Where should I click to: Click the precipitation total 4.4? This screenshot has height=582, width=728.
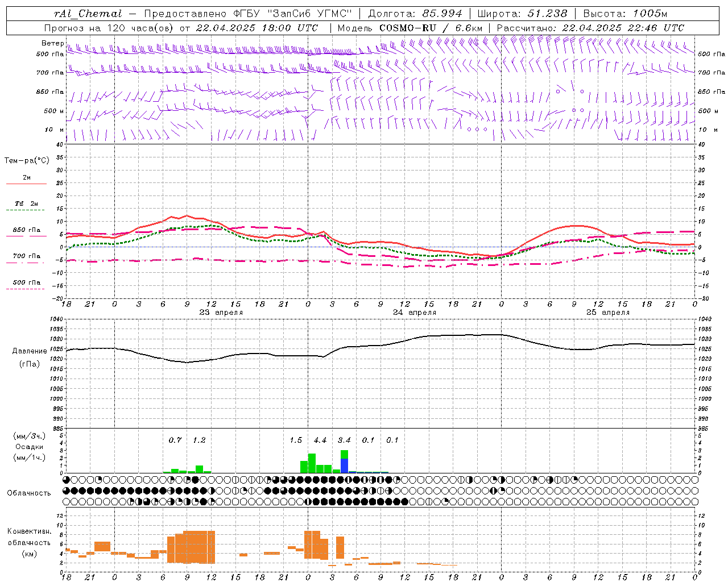320,440
